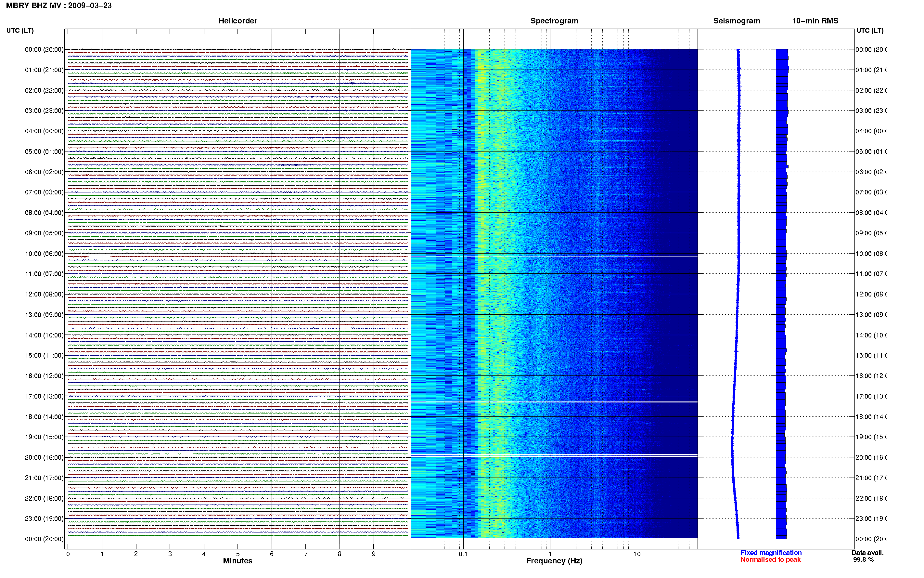Click the left "22:00 (18:00)" time label
924x578 pixels.
[44, 498]
